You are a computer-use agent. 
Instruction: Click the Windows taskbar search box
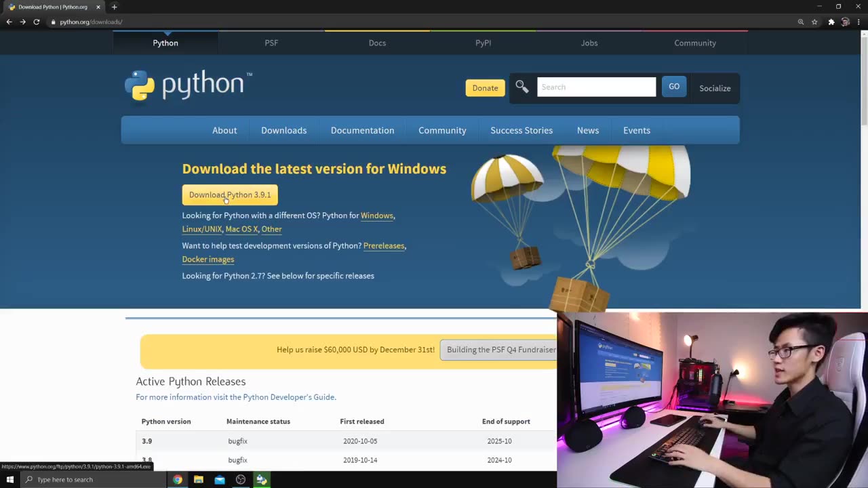pos(92,480)
